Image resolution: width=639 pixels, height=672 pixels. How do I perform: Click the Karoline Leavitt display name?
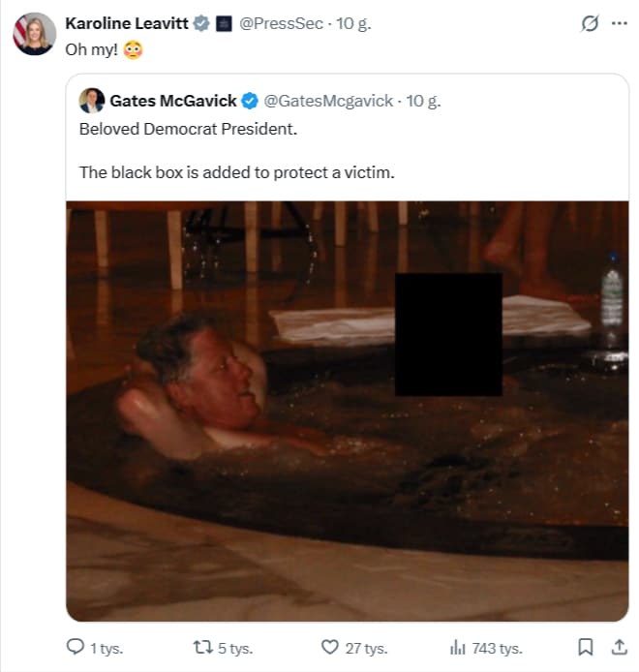126,23
